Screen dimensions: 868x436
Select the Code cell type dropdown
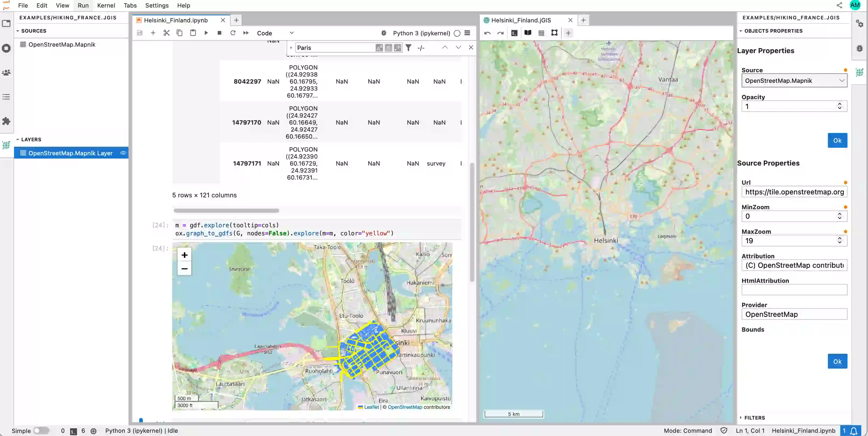click(x=274, y=33)
